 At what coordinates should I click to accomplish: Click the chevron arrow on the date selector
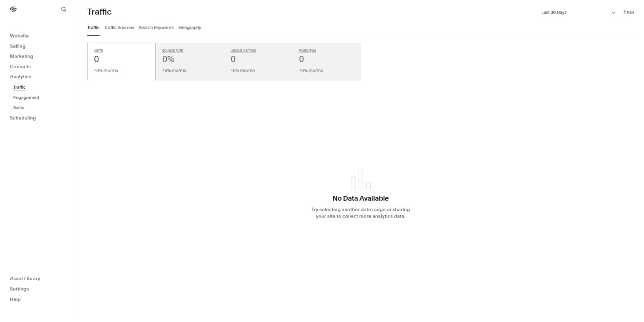click(613, 13)
